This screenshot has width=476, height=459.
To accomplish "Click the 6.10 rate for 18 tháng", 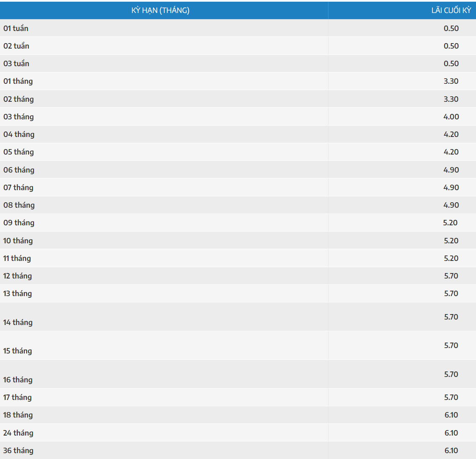I will (451, 415).
